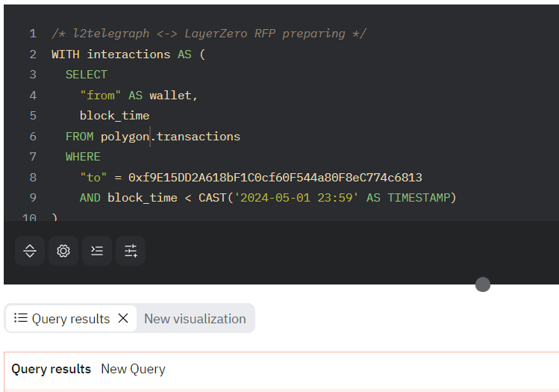Click 'wallet,' alias on line 4
The height and width of the screenshot is (392, 559).
coord(173,96)
